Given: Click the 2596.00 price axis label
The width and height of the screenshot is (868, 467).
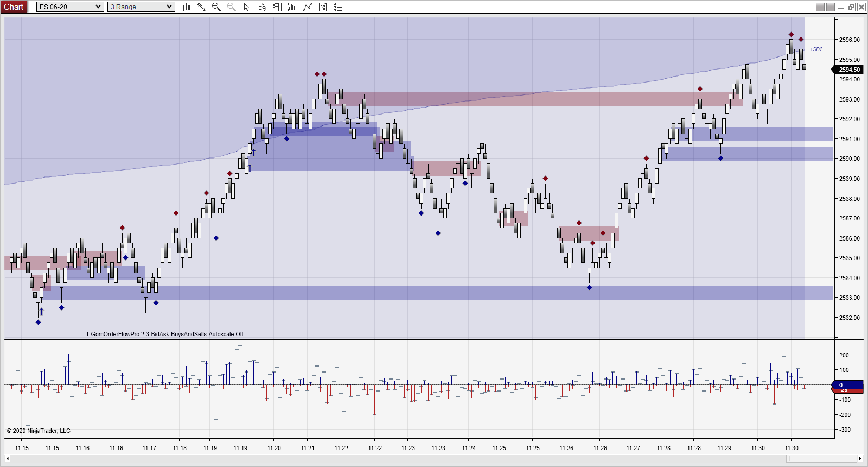Looking at the screenshot, I should tap(849, 40).
